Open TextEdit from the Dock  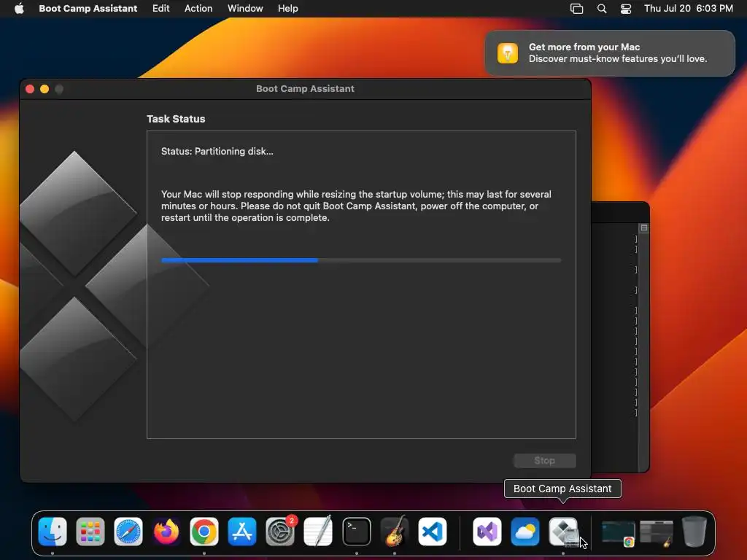(x=318, y=532)
